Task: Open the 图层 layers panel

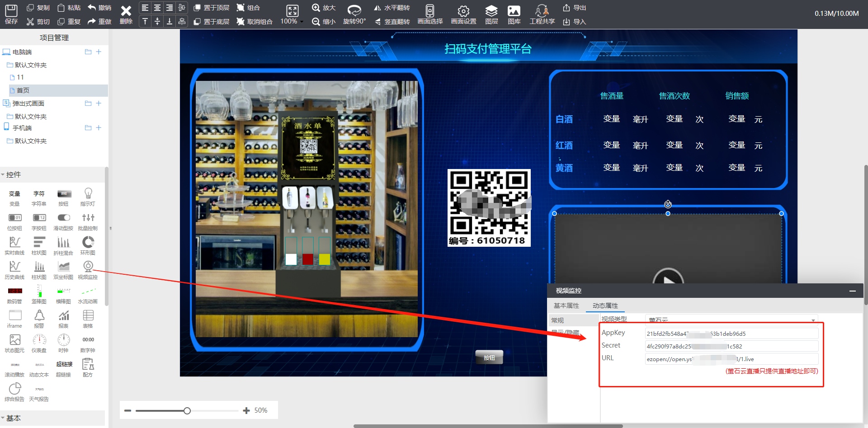Action: [x=491, y=14]
